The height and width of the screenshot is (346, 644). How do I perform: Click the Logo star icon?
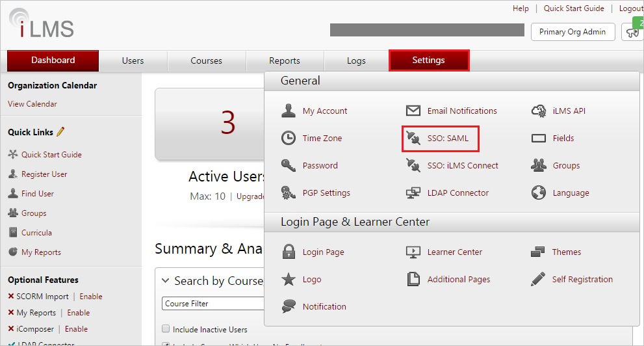[x=289, y=279]
